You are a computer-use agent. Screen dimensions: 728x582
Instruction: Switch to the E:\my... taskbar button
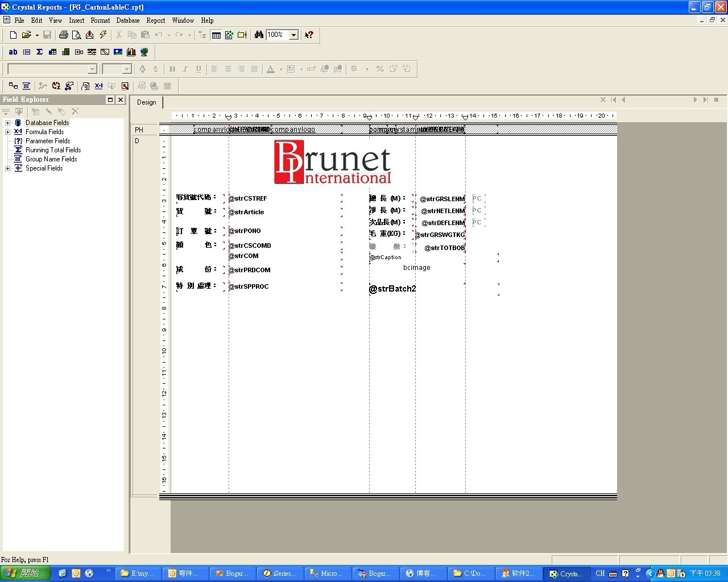(138, 573)
